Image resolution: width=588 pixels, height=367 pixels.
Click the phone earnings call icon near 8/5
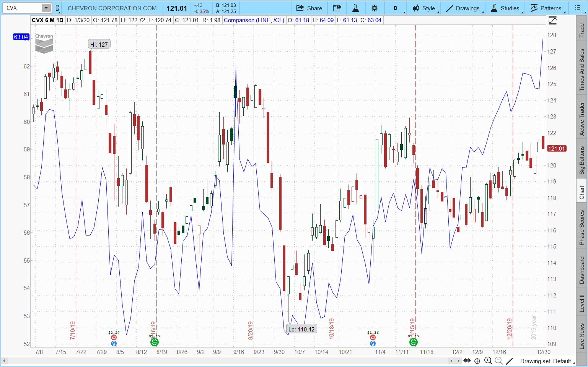(114, 338)
